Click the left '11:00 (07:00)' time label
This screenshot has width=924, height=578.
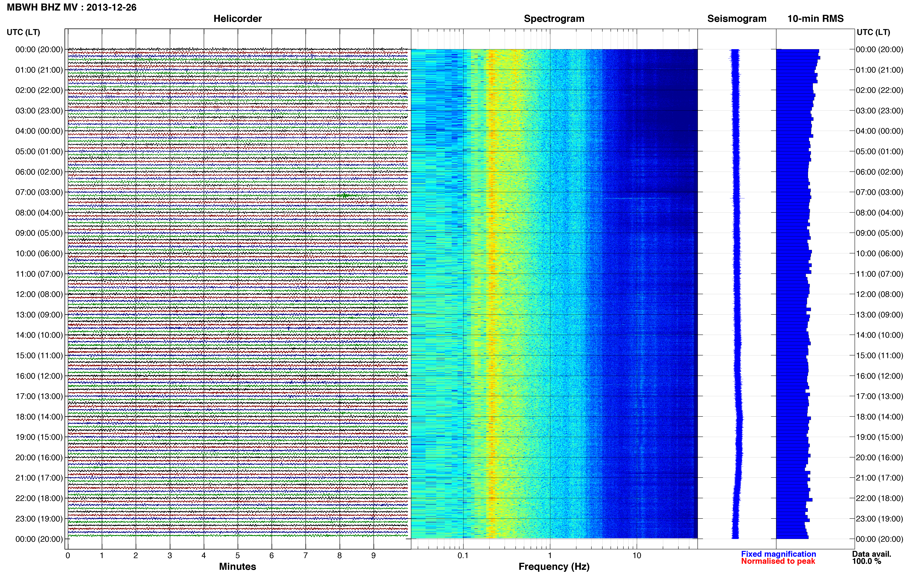[x=39, y=274]
